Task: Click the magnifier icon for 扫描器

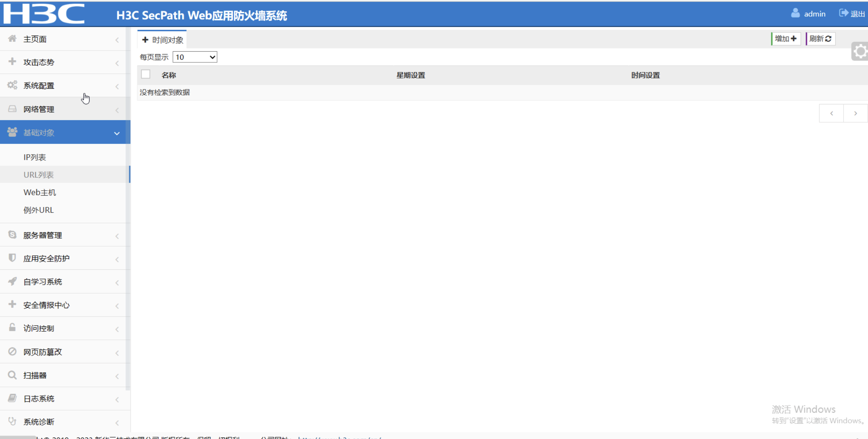Action: pos(12,375)
